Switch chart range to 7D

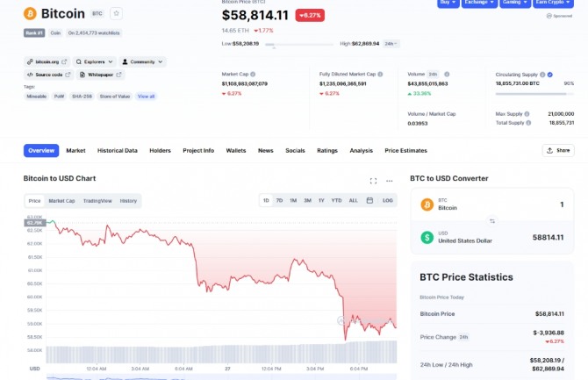click(279, 201)
